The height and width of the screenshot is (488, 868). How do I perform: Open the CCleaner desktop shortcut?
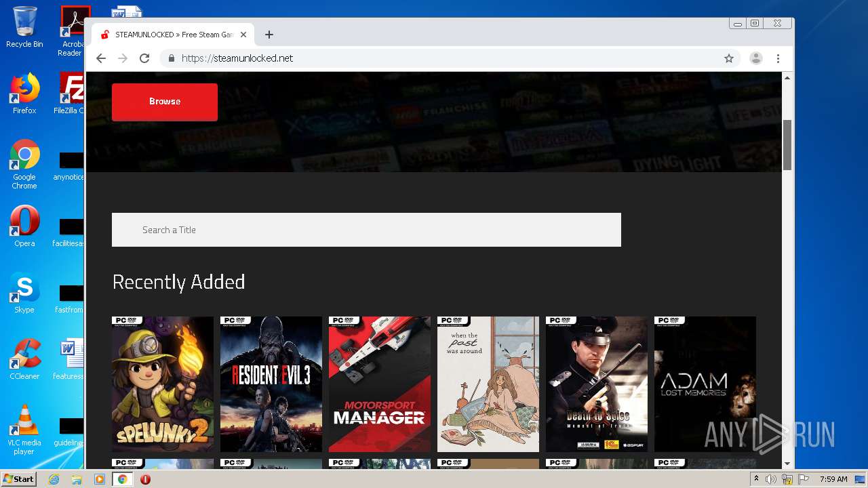click(24, 359)
